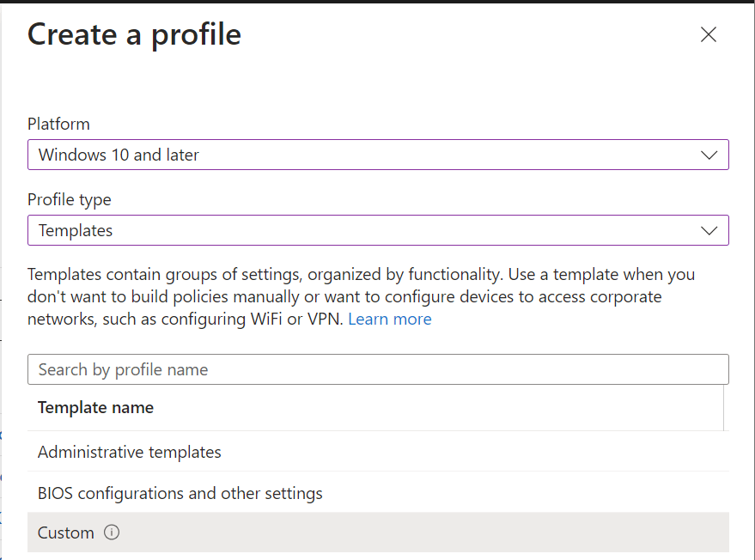Click the Platform field label
The image size is (755, 560).
click(58, 124)
